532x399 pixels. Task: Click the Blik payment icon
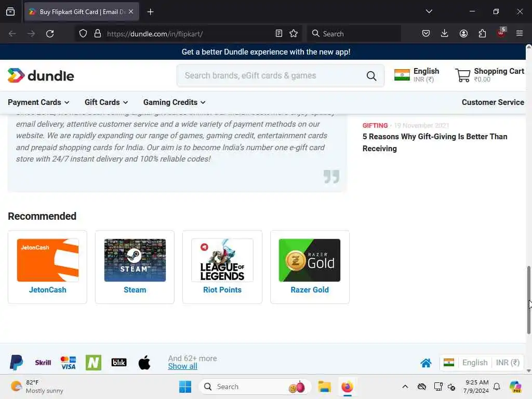pos(119,363)
